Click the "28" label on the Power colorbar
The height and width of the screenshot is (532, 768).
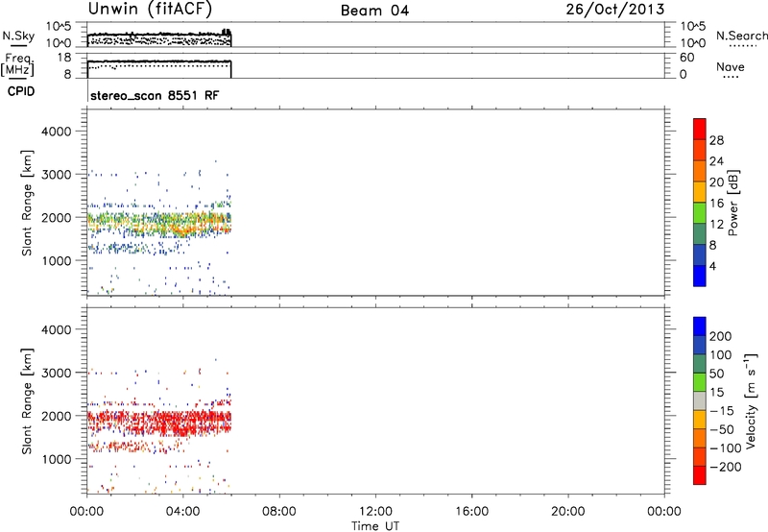point(716,140)
